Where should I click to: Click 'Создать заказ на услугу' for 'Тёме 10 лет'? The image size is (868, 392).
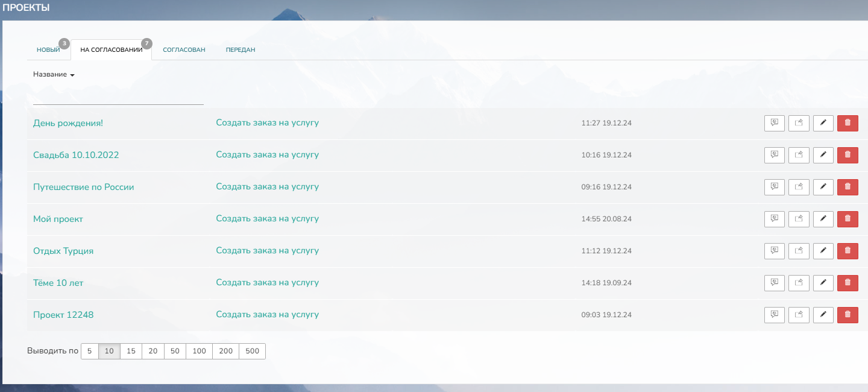pyautogui.click(x=267, y=283)
